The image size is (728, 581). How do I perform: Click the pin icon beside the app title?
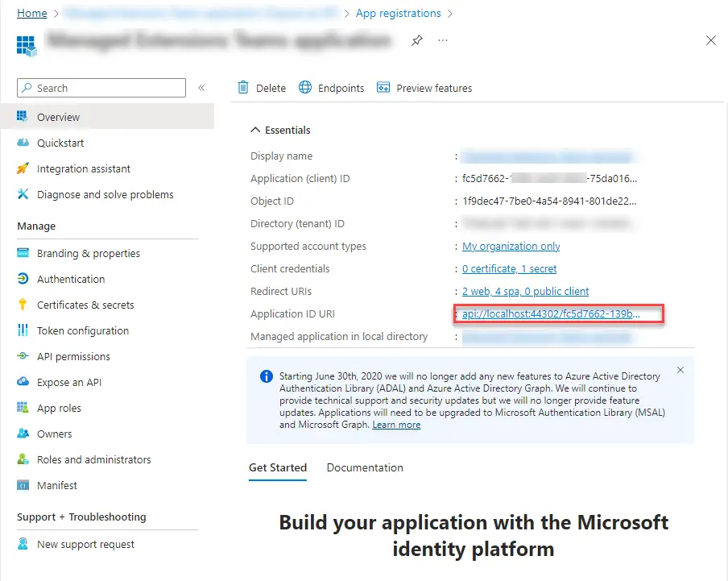[417, 40]
